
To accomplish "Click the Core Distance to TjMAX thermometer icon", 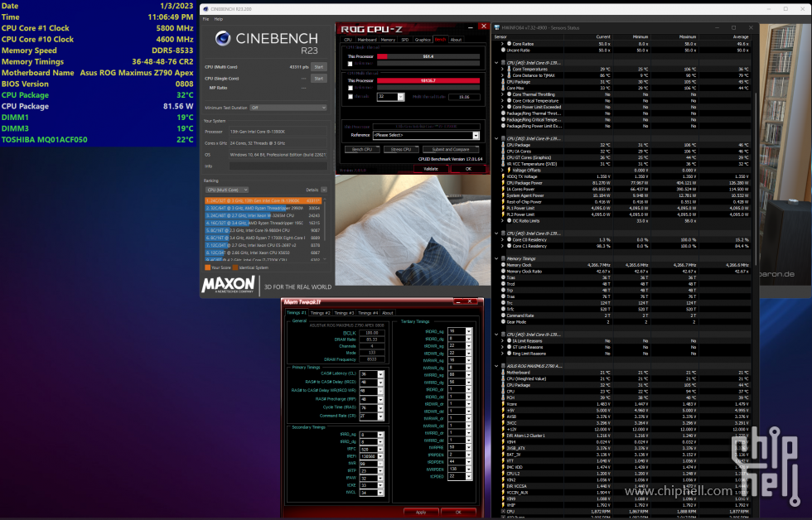I will (x=509, y=75).
